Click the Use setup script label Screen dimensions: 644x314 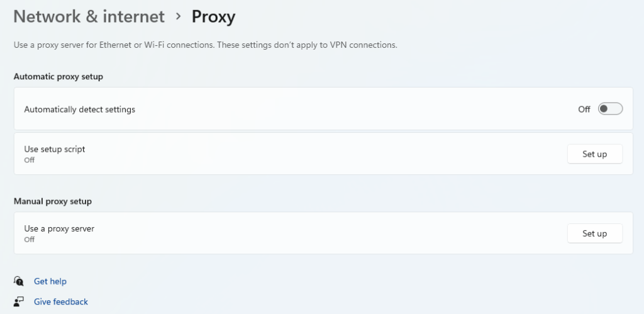55,149
